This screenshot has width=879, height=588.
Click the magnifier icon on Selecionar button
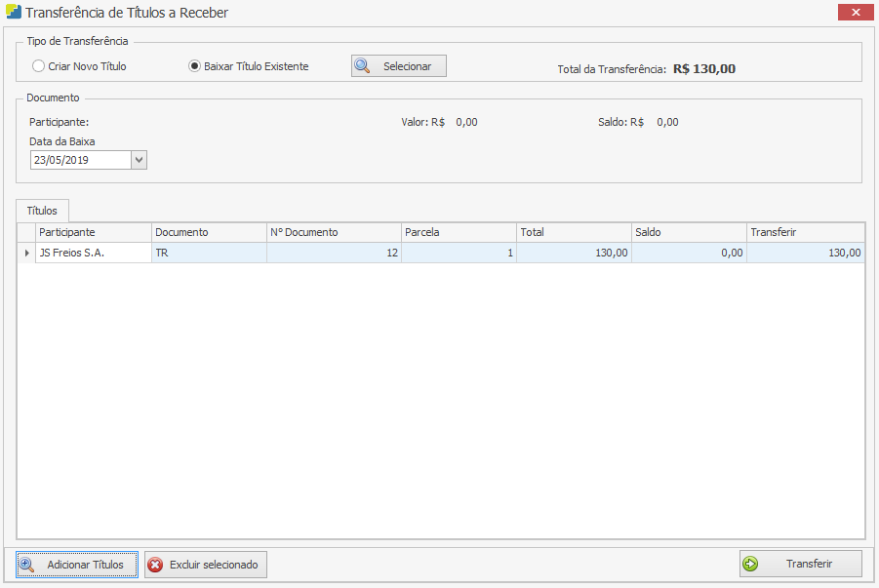(x=362, y=66)
